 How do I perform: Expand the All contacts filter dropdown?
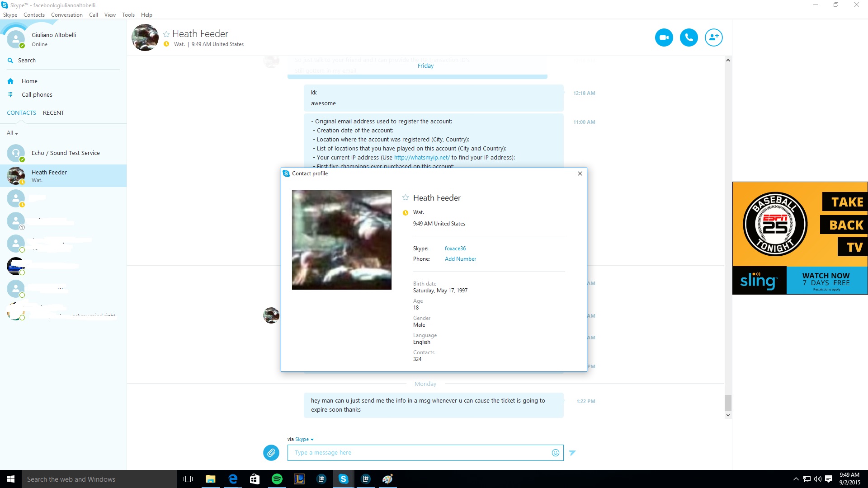[x=12, y=133]
